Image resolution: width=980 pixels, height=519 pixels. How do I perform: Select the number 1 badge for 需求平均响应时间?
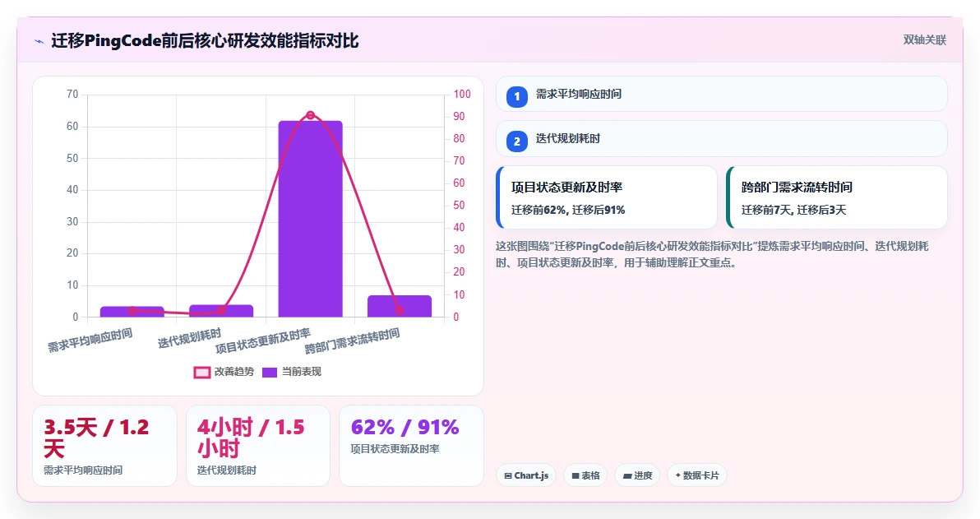(x=517, y=97)
